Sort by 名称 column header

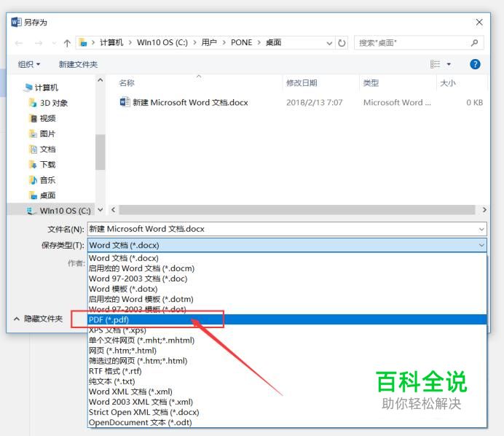pyautogui.click(x=127, y=83)
